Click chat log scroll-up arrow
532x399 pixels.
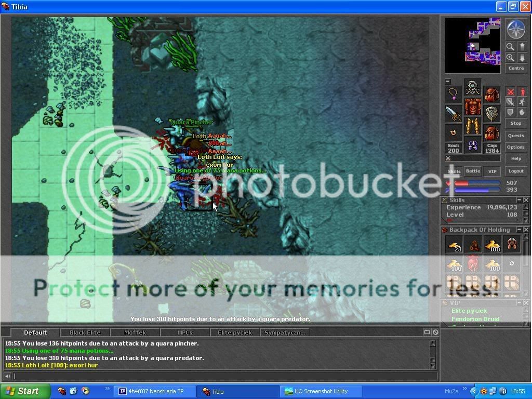click(x=433, y=343)
